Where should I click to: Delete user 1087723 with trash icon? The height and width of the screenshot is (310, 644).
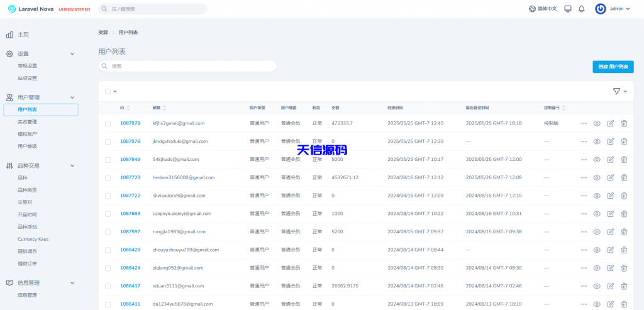click(x=625, y=177)
